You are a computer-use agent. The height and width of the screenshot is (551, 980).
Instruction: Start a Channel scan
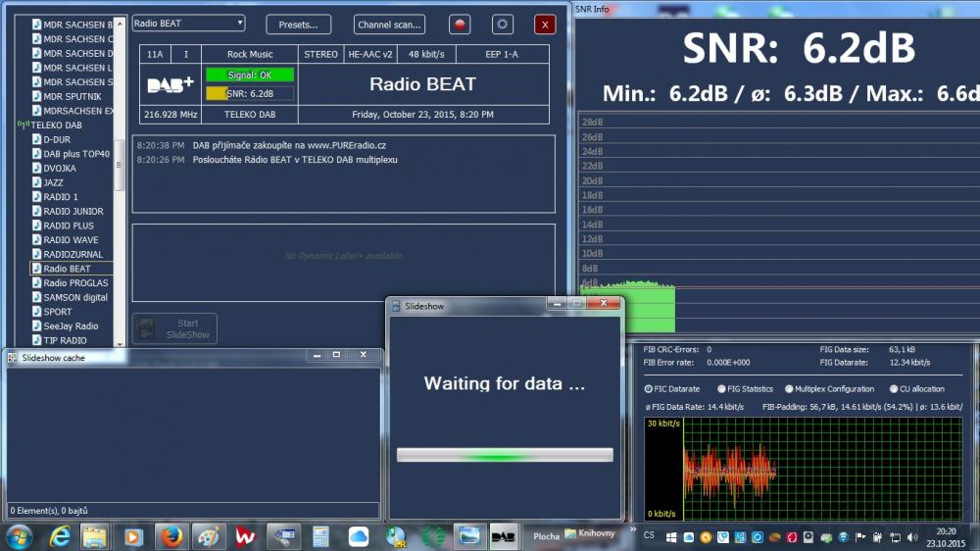pyautogui.click(x=389, y=25)
